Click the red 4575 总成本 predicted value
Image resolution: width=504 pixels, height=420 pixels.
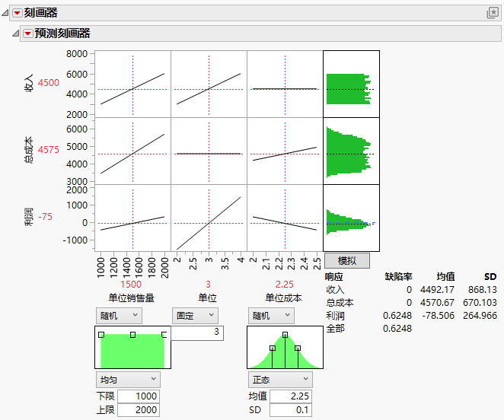point(49,149)
